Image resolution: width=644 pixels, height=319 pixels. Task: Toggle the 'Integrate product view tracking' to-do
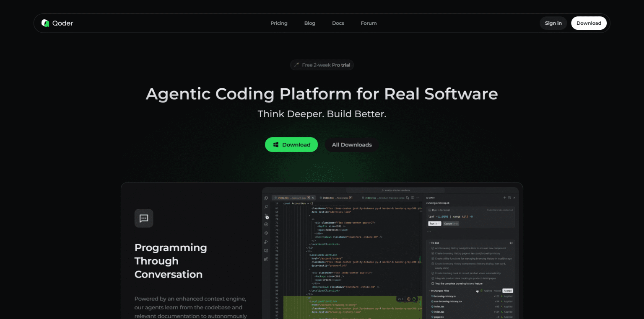(x=433, y=278)
